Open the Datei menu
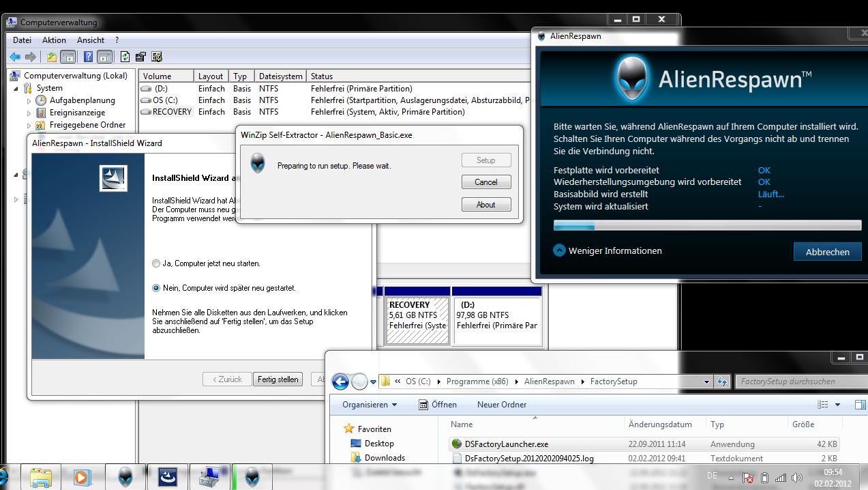868x490 pixels. 22,40
